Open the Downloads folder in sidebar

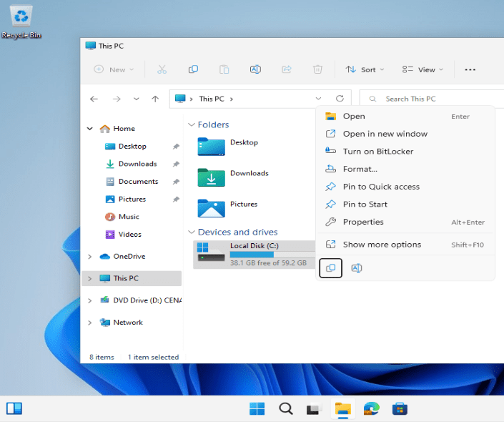click(137, 164)
